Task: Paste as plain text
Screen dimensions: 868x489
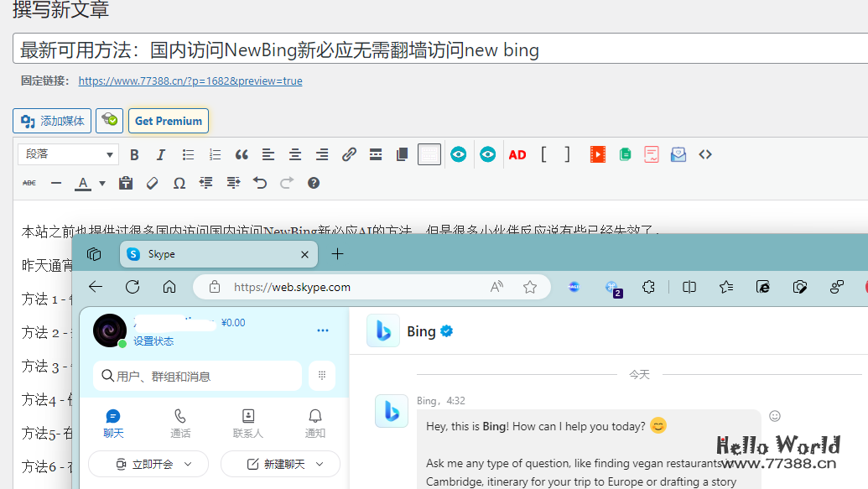Action: pyautogui.click(x=126, y=183)
